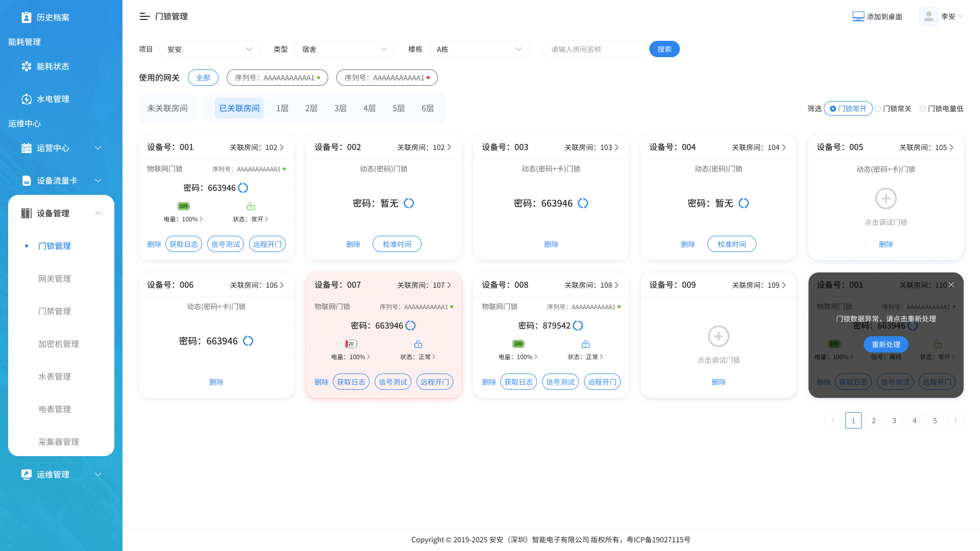The image size is (980, 551).
Task: Expand the 设备流量卡 sidebar menu
Action: pos(61,181)
